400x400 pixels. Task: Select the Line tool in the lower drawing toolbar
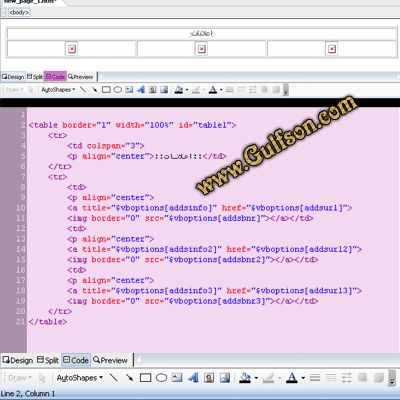click(114, 378)
